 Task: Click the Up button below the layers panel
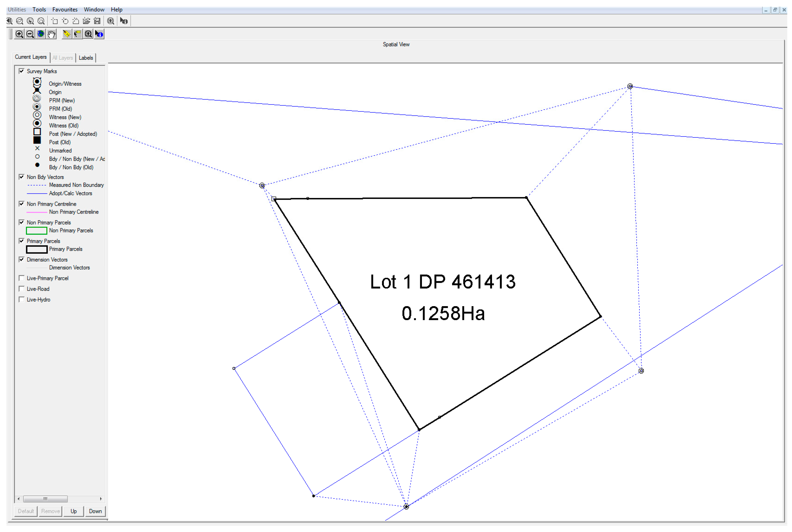[x=73, y=511]
